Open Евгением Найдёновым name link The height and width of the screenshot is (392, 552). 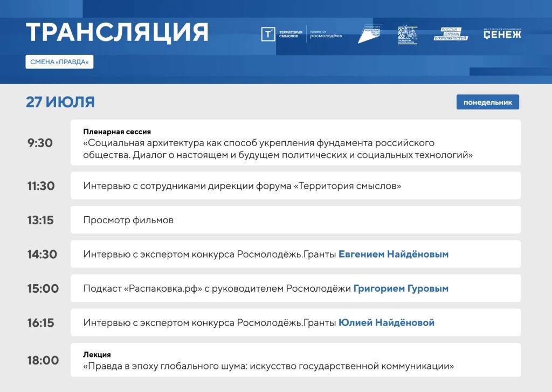point(394,255)
